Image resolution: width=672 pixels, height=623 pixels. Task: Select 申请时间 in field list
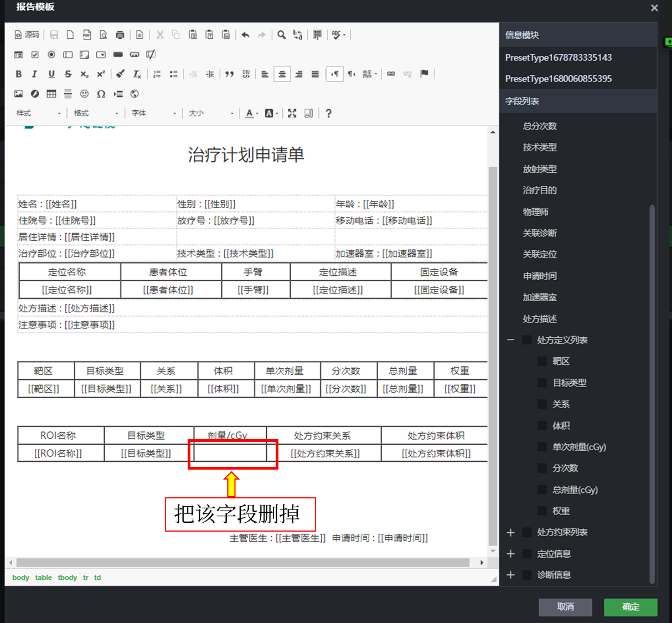540,276
